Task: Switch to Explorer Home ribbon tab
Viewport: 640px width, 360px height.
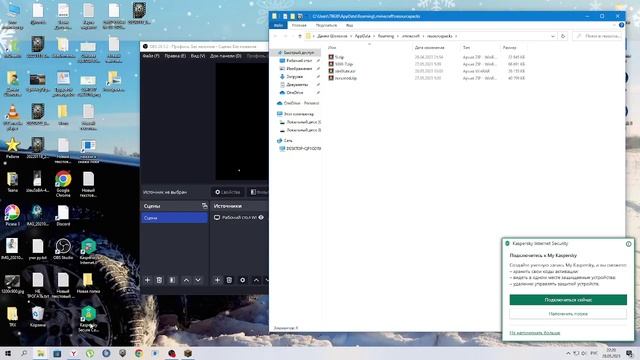Action: 299,25
